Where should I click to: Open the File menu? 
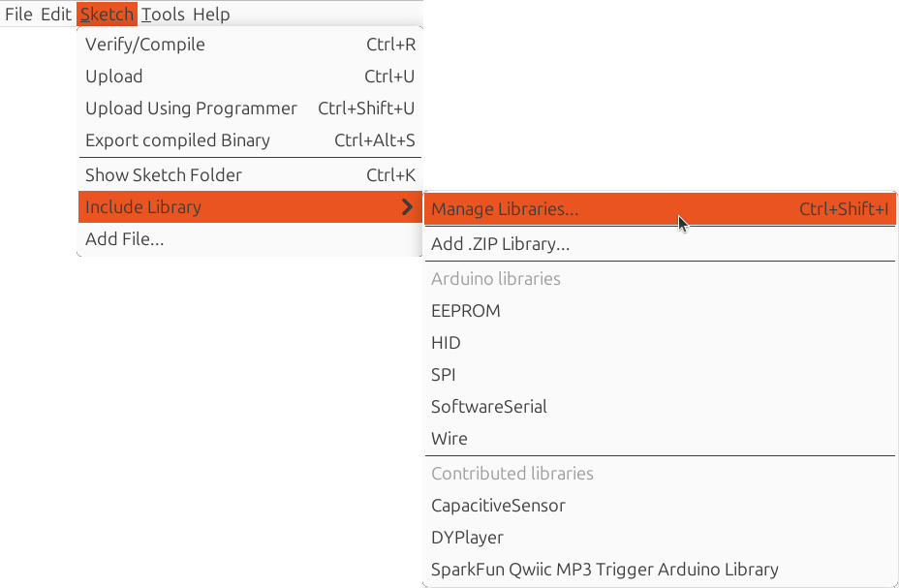[x=18, y=15]
